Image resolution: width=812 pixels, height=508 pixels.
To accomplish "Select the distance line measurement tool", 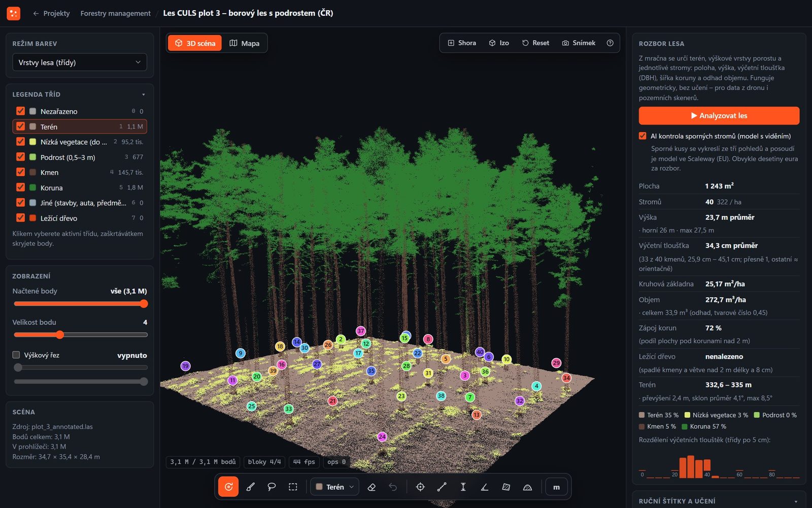I will point(442,487).
